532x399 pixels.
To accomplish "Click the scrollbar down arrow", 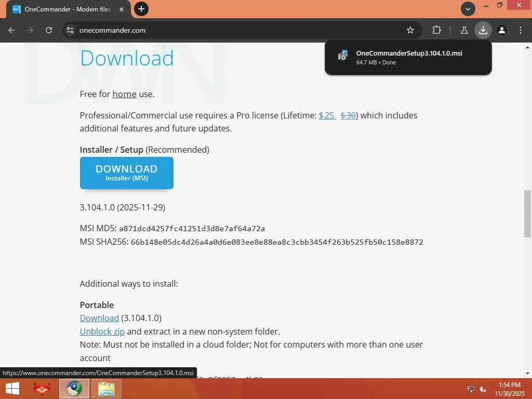I will pyautogui.click(x=527, y=374).
